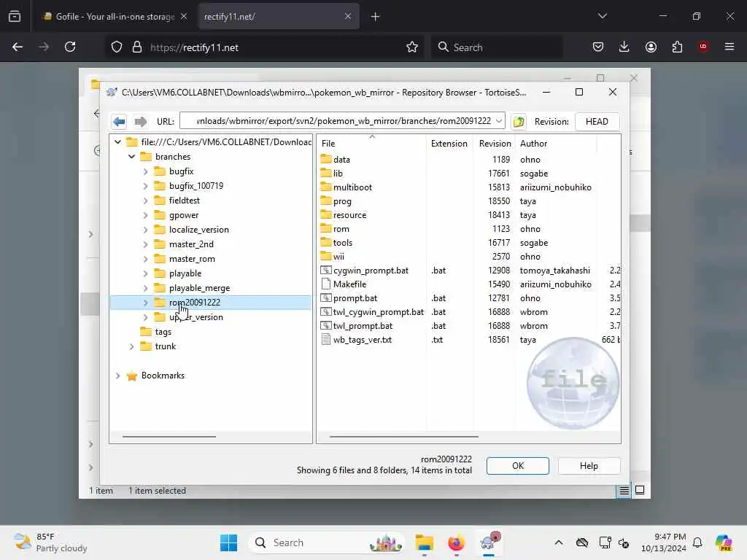Screen dimensions: 747x560
Task: Expand the Bookmarks node
Action: coord(117,376)
